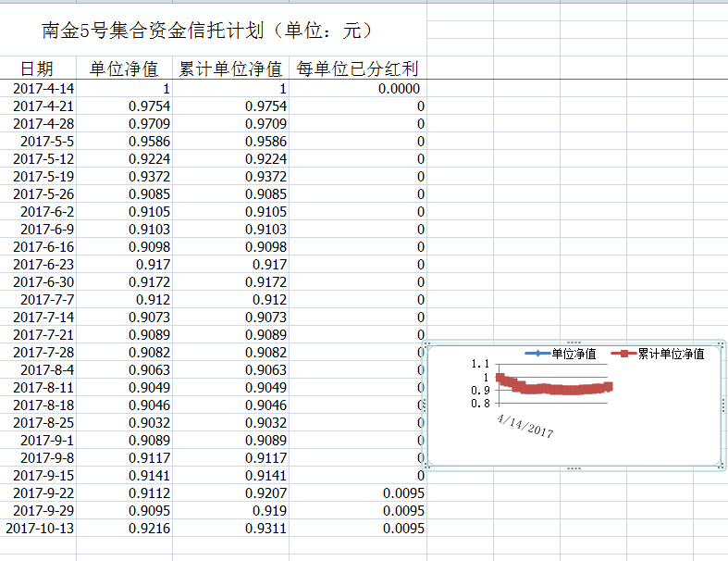Select the 每单位已分红利 header cell
This screenshot has width=728, height=561.
click(357, 69)
